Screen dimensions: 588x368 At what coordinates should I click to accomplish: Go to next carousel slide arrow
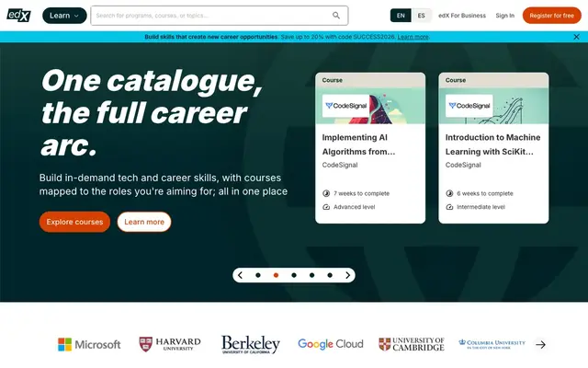[347, 275]
